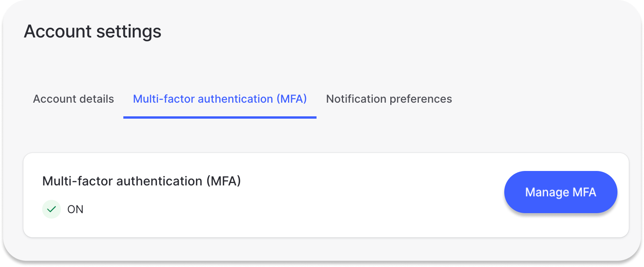Click the MFA card heading text

pos(141,181)
